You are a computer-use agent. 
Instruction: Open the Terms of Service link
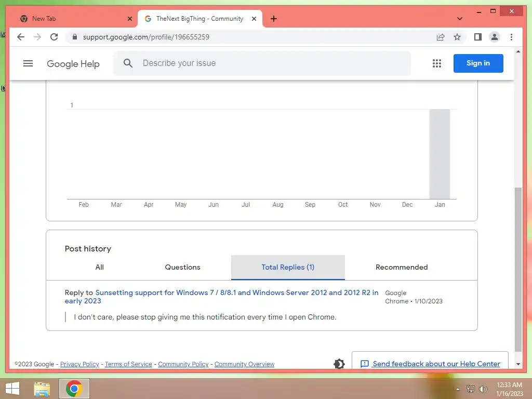point(128,364)
